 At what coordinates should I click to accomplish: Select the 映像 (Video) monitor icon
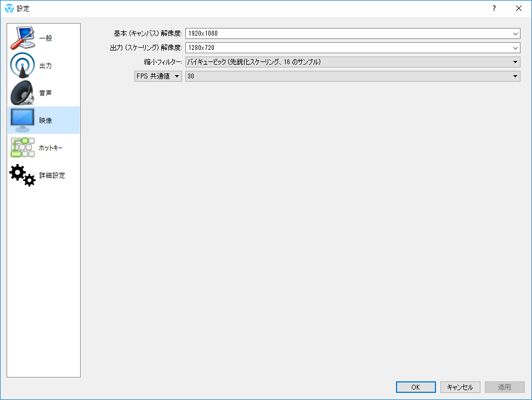pyautogui.click(x=22, y=120)
